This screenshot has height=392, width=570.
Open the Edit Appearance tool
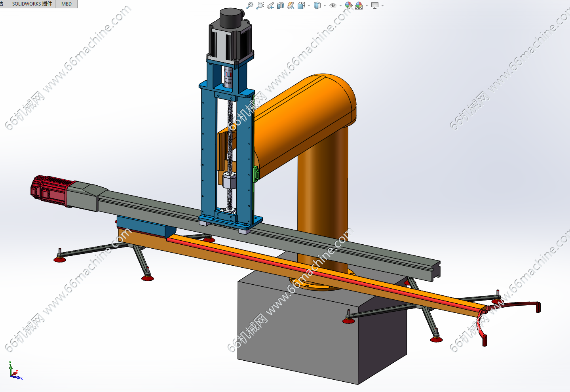348,6
